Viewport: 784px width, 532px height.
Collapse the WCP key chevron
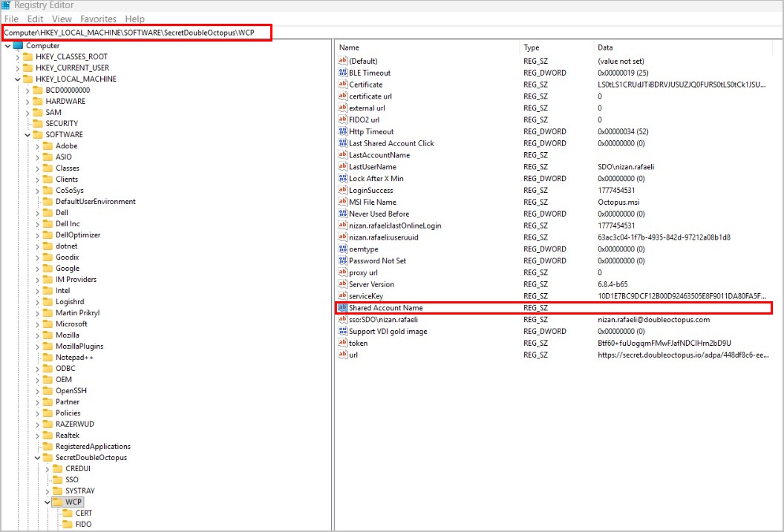48,502
